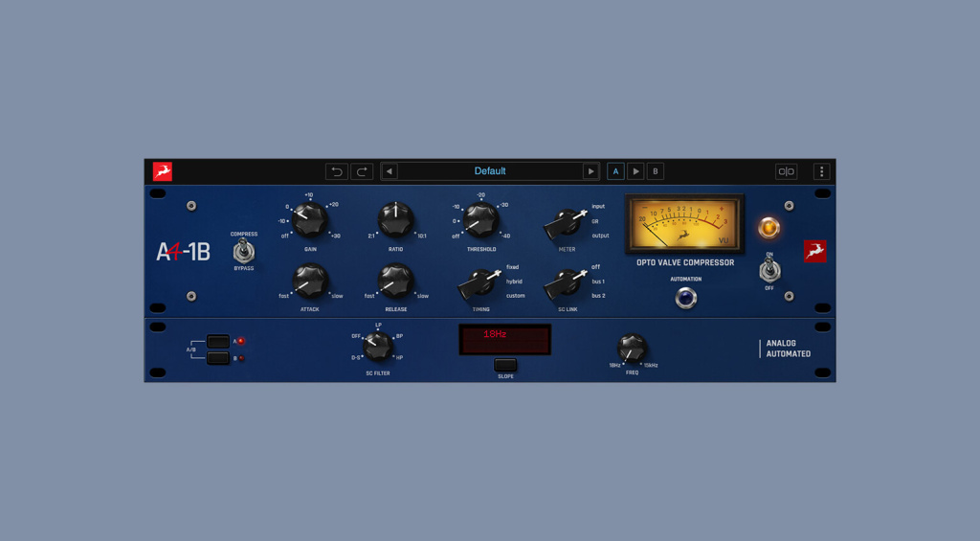
Task: Click the Ratio knob
Action: 395,219
